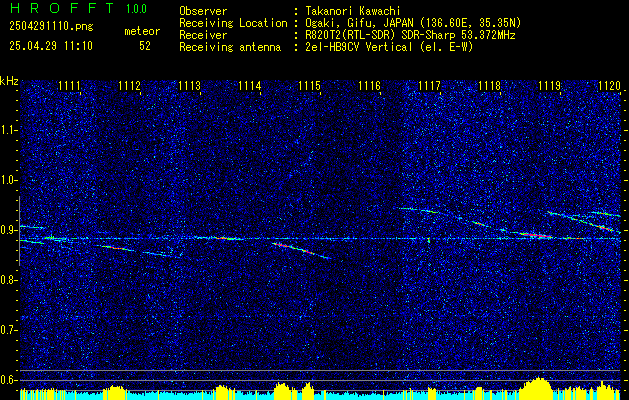Click the yellow power peak below 1112
Viewport: 629px width, 400px height.
[x=116, y=392]
